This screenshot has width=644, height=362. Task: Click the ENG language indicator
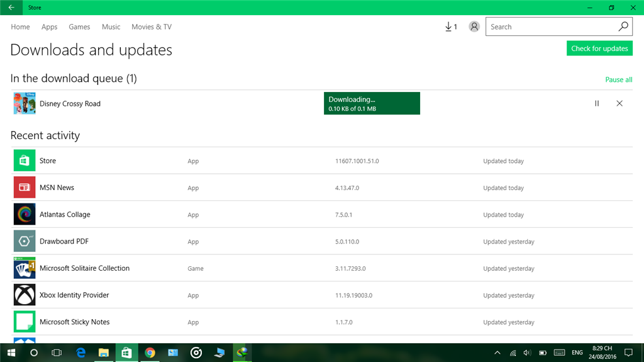coord(577,353)
